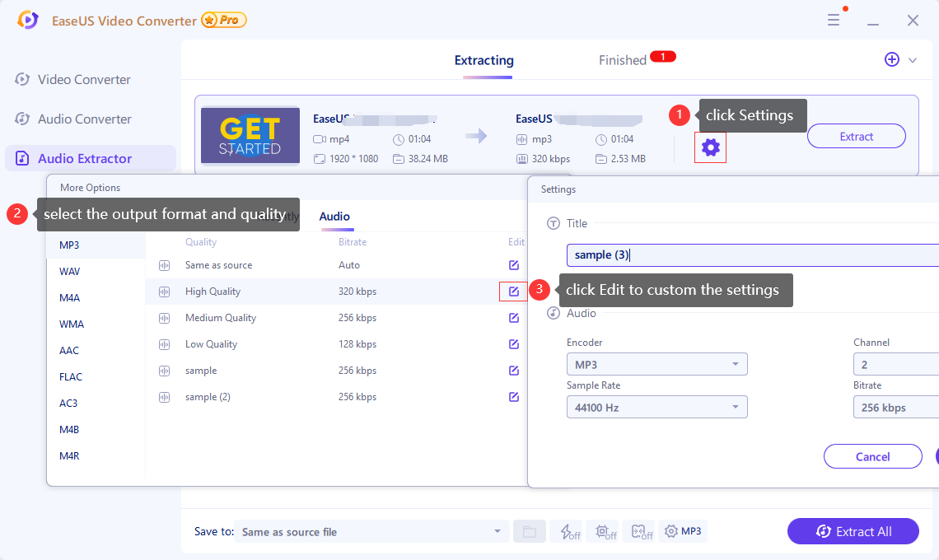Select the Same as source preset row
This screenshot has width=939, height=560.
(x=336, y=265)
